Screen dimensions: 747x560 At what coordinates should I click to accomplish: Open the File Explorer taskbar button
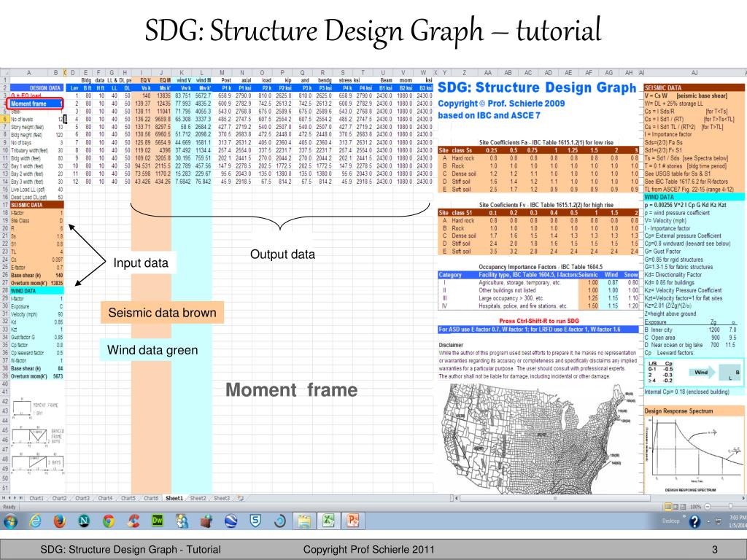pyautogui.click(x=304, y=521)
